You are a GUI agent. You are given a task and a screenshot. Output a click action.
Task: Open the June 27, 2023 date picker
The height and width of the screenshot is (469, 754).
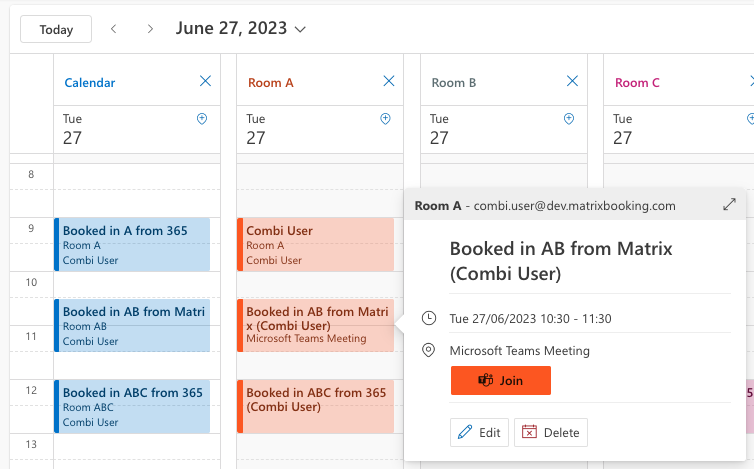coord(241,29)
